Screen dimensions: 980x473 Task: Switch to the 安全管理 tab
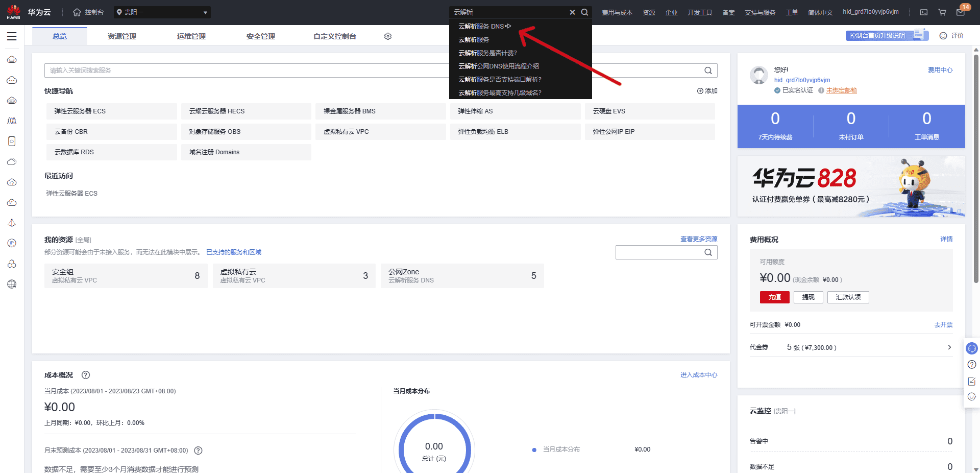(261, 36)
